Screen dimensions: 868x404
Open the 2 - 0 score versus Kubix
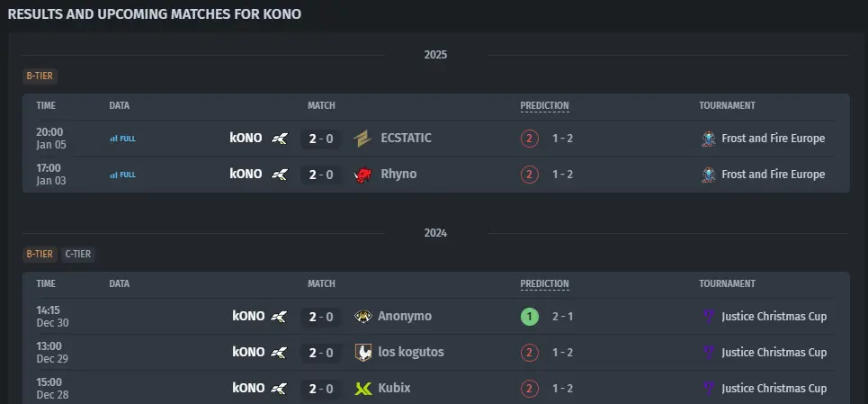click(321, 389)
